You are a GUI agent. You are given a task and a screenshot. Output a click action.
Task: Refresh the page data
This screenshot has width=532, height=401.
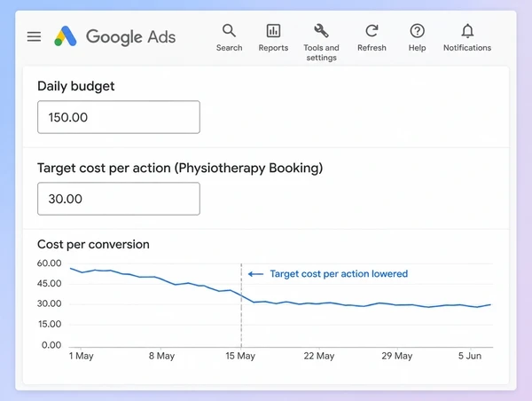(372, 37)
